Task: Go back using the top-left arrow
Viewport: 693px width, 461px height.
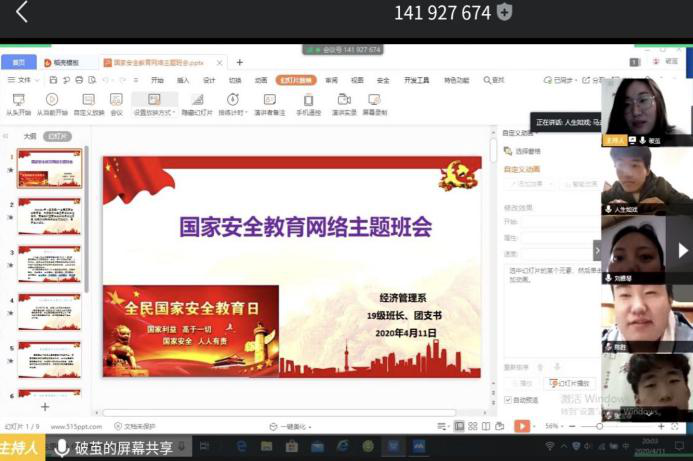Action: [22, 13]
